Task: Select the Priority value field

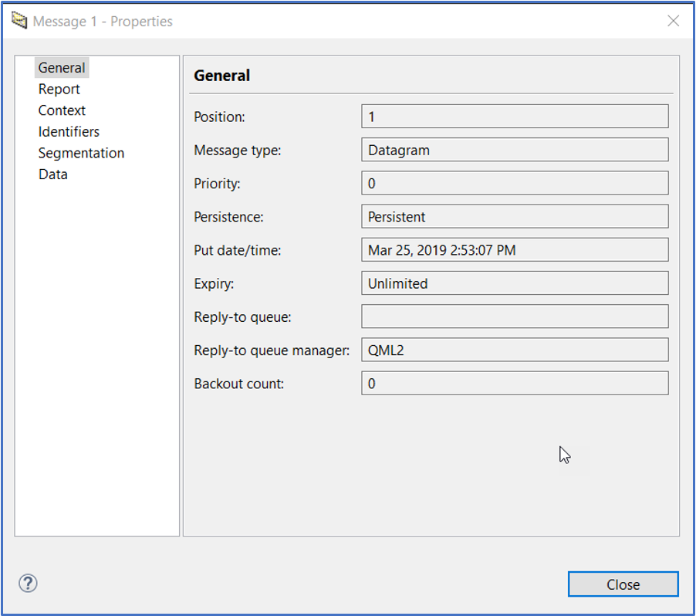Action: click(514, 184)
